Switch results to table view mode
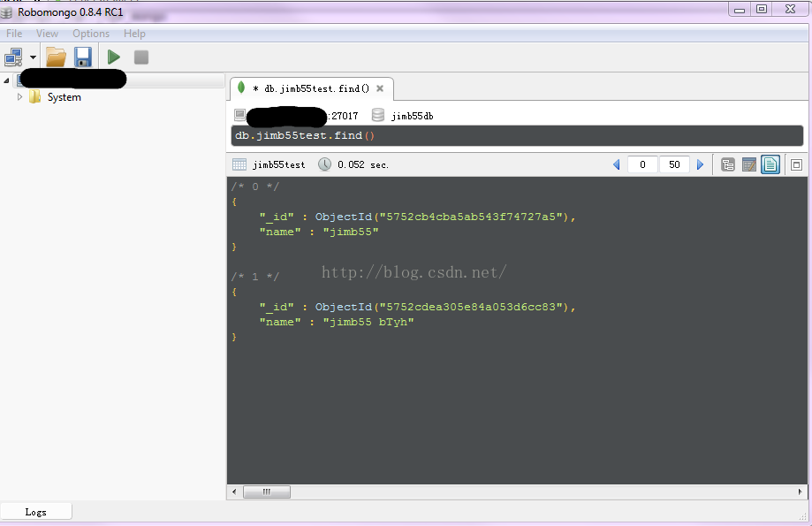The height and width of the screenshot is (526, 812). pyautogui.click(x=748, y=165)
